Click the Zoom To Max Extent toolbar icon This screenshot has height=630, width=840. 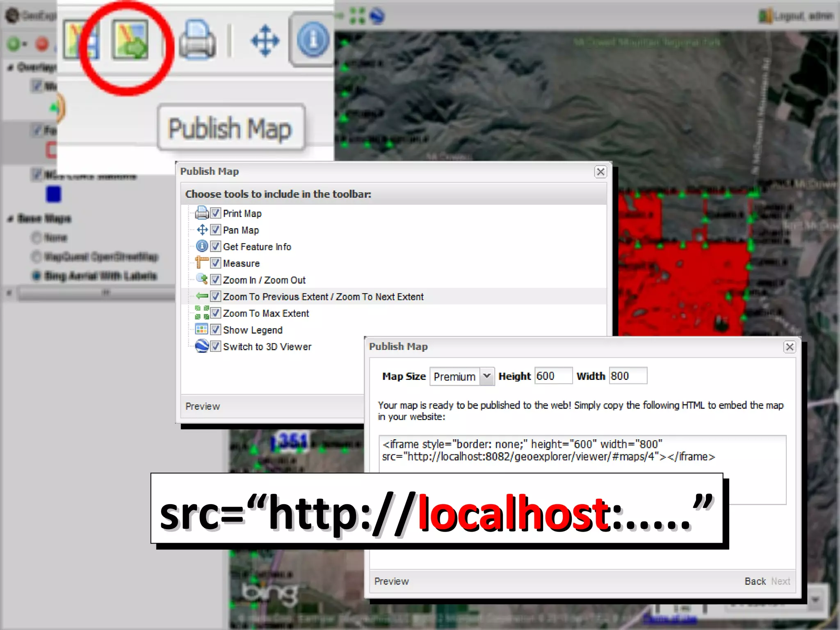pyautogui.click(x=357, y=16)
